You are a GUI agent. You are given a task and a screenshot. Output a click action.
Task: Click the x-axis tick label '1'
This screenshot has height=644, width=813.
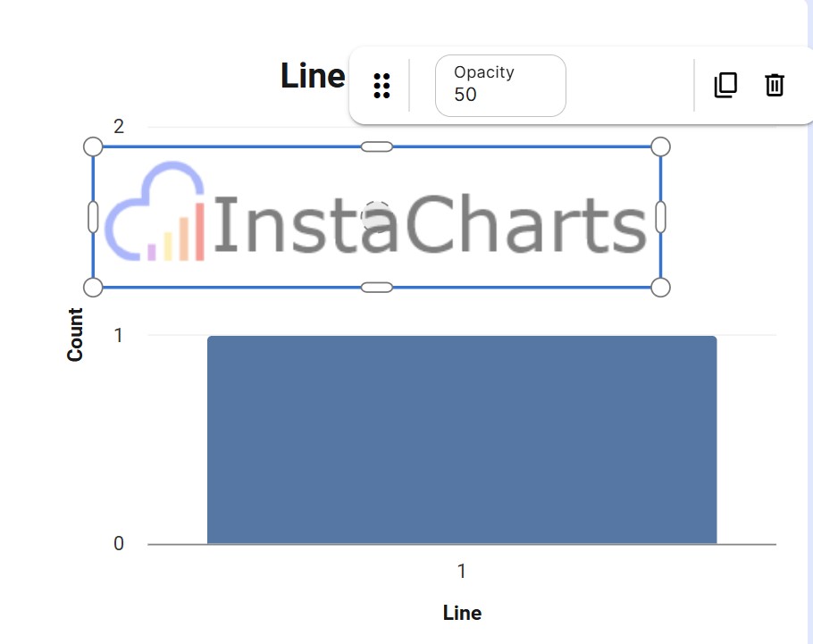tap(462, 571)
